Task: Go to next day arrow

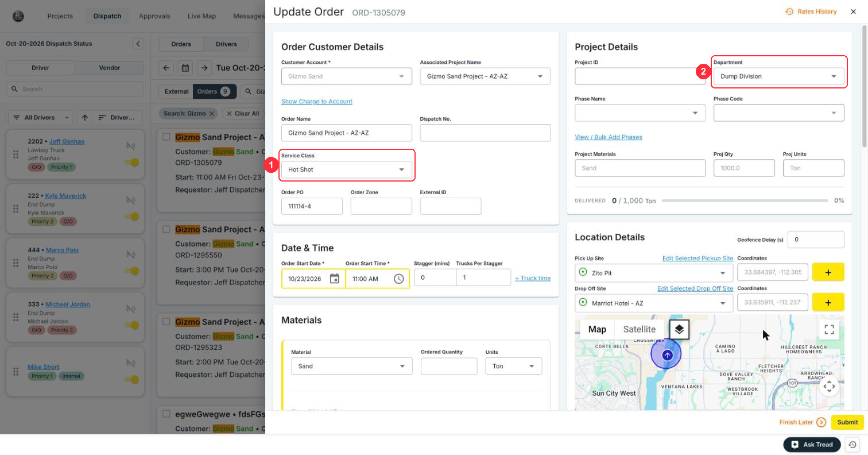Action: pyautogui.click(x=204, y=68)
